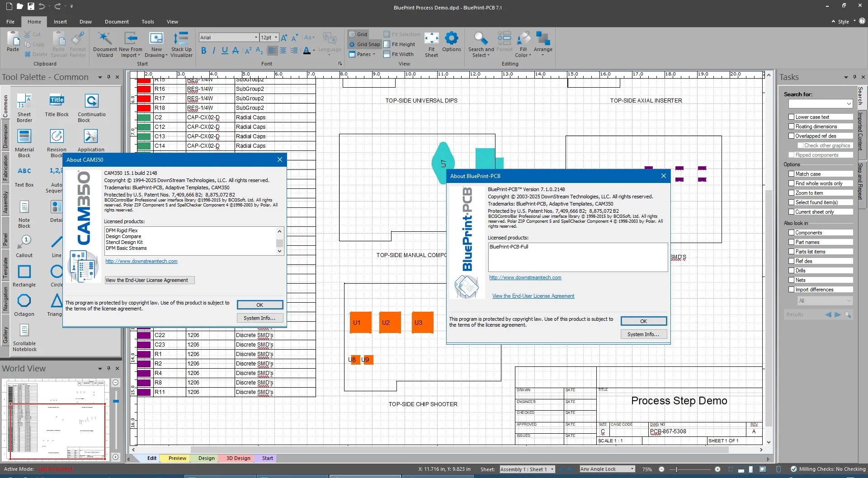The width and height of the screenshot is (868, 478).
Task: Open the font size dropdown
Action: click(x=276, y=37)
